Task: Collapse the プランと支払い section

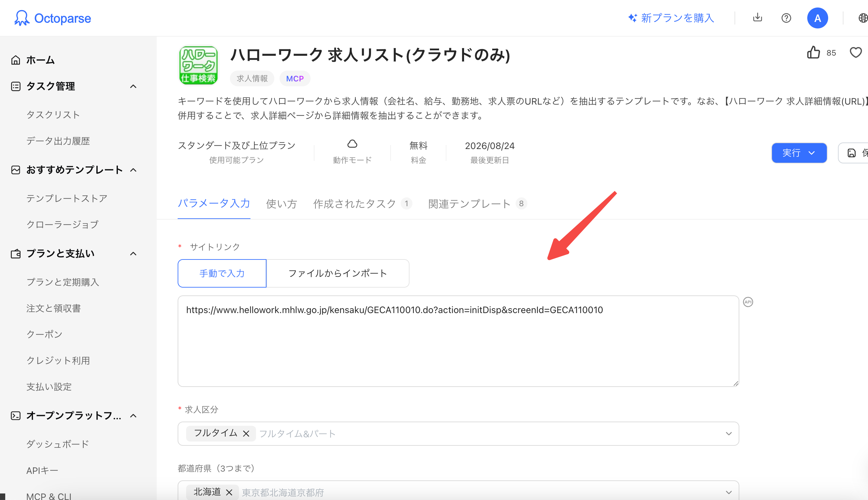Action: 133,254
